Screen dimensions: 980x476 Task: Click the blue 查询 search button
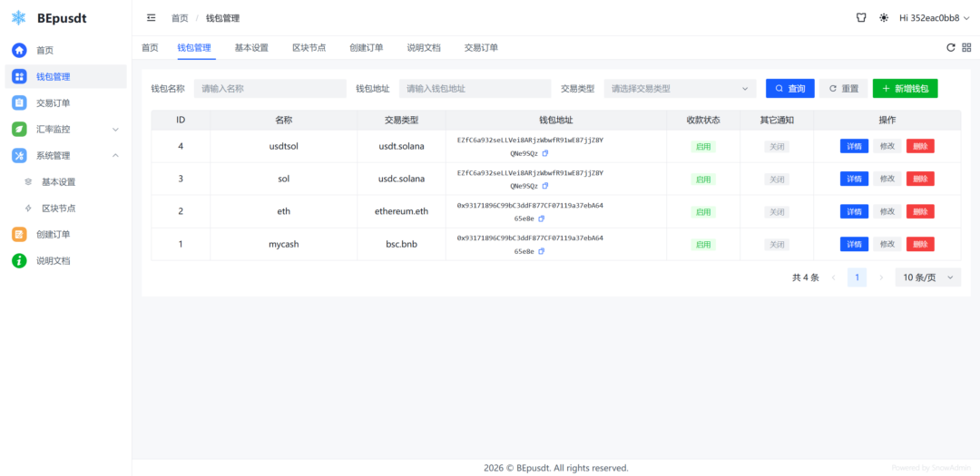tap(790, 89)
